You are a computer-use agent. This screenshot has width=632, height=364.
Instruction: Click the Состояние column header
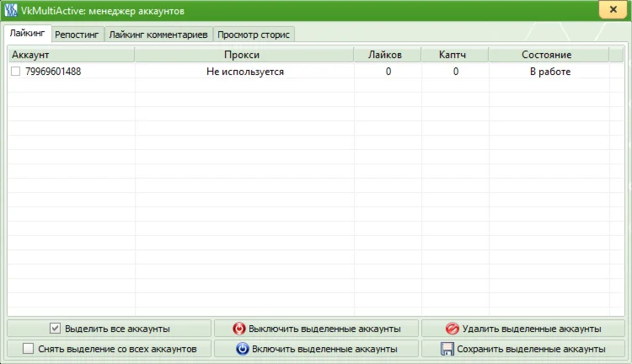click(x=549, y=55)
